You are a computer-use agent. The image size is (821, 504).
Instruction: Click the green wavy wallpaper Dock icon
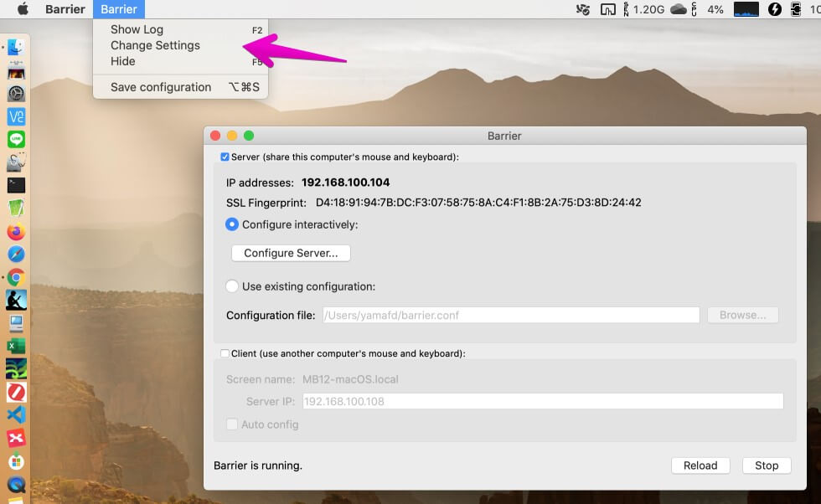[16, 369]
